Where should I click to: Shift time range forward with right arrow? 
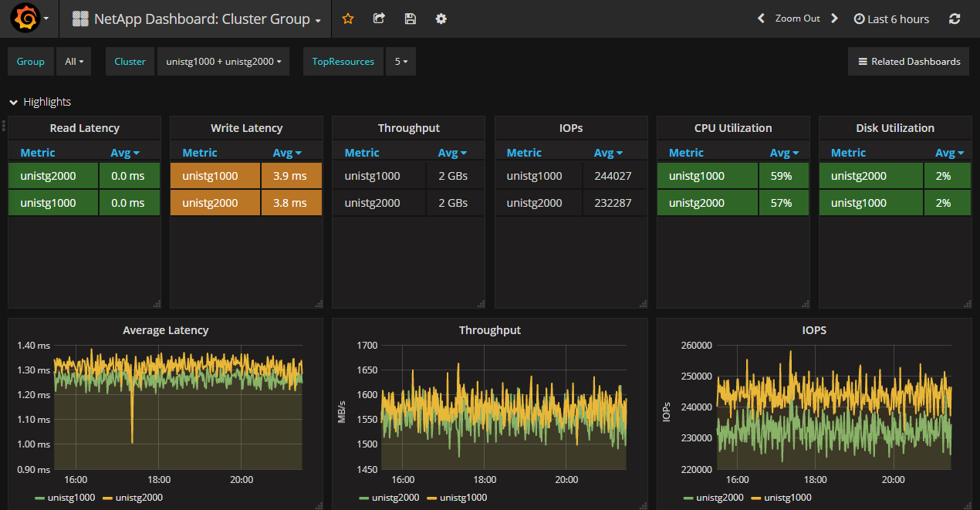pos(834,19)
